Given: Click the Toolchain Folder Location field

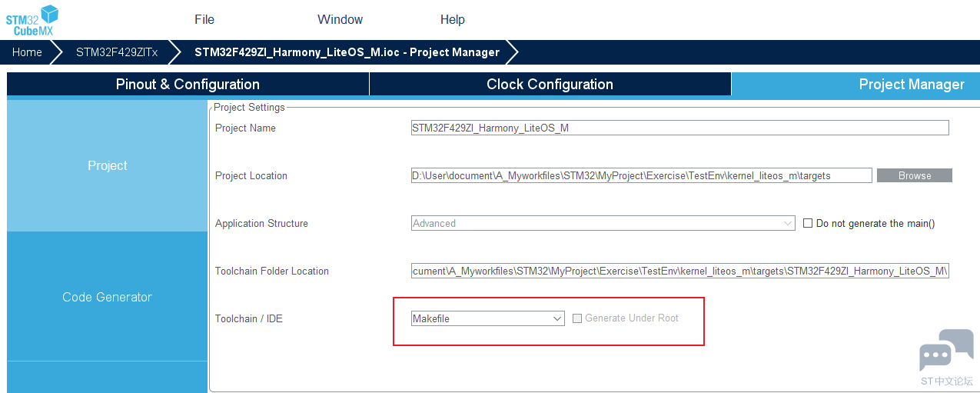Looking at the screenshot, I should coord(680,271).
